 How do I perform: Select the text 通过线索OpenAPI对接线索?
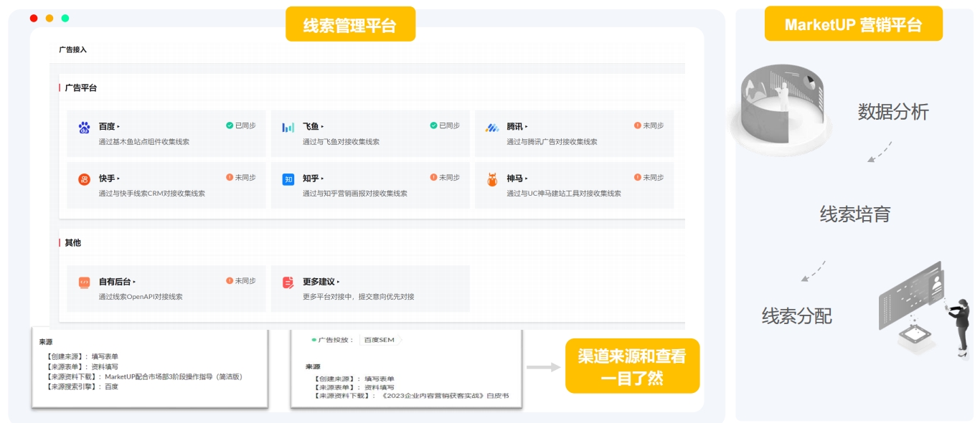[141, 297]
